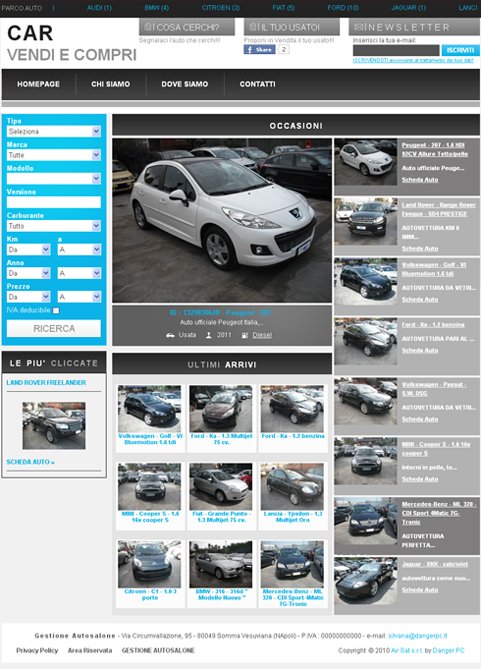
Task: Click the CAR VENDI E COMPRI logo
Action: 72,43
